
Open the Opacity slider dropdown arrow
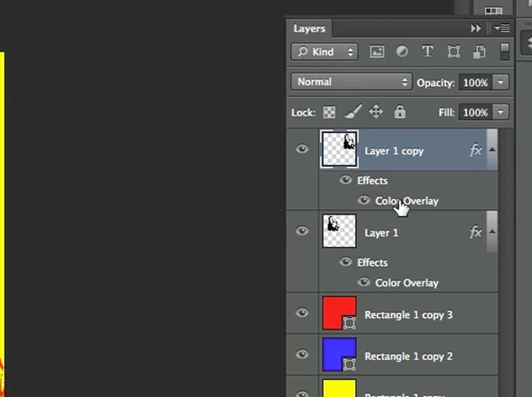pos(501,83)
